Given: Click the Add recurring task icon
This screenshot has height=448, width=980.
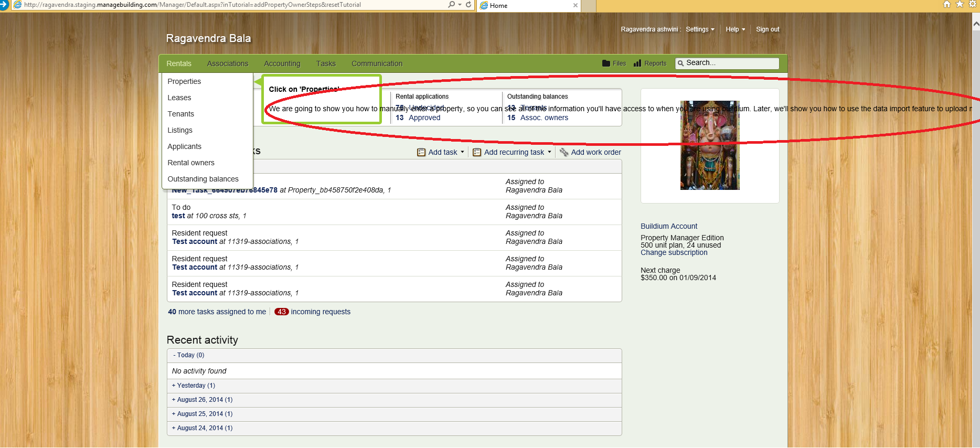Looking at the screenshot, I should click(477, 152).
